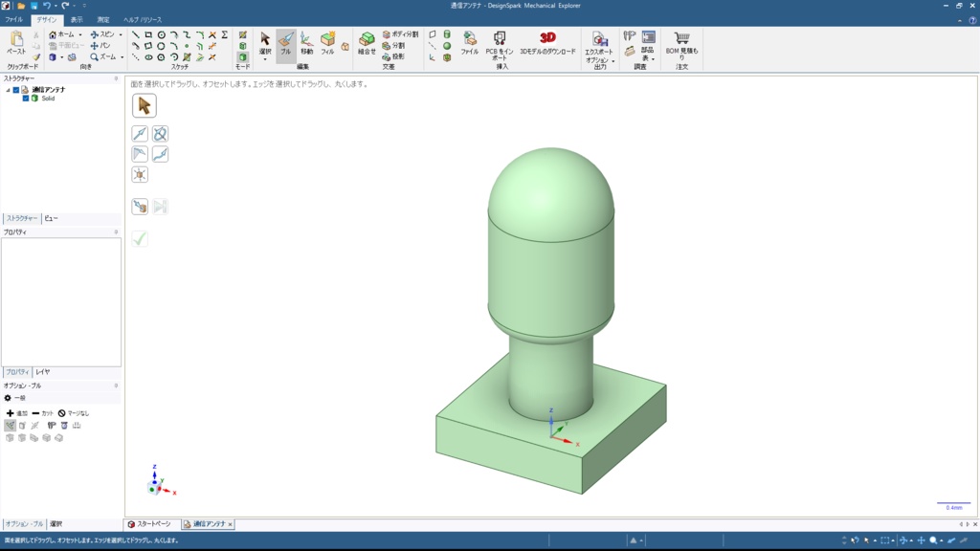Collapse the 通信アンテナ tree node

pyautogui.click(x=8, y=90)
